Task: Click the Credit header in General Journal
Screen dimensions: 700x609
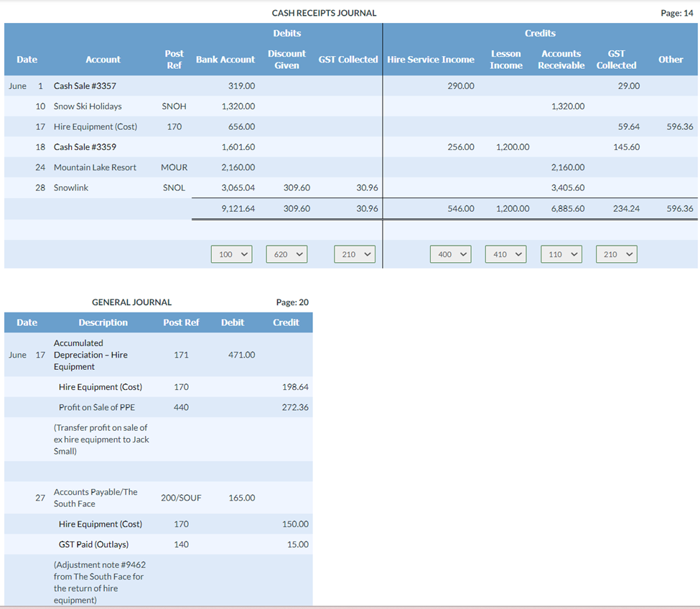Action: pyautogui.click(x=286, y=322)
